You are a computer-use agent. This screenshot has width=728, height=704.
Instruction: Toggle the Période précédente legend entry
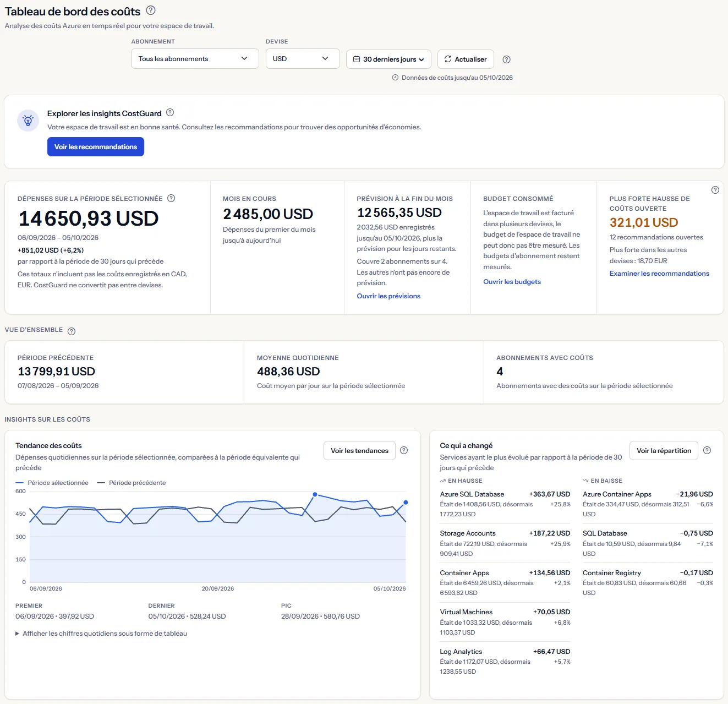click(132, 483)
